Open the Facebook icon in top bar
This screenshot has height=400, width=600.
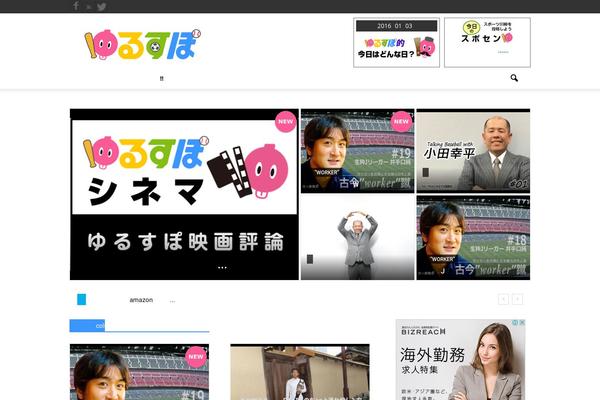click(76, 6)
